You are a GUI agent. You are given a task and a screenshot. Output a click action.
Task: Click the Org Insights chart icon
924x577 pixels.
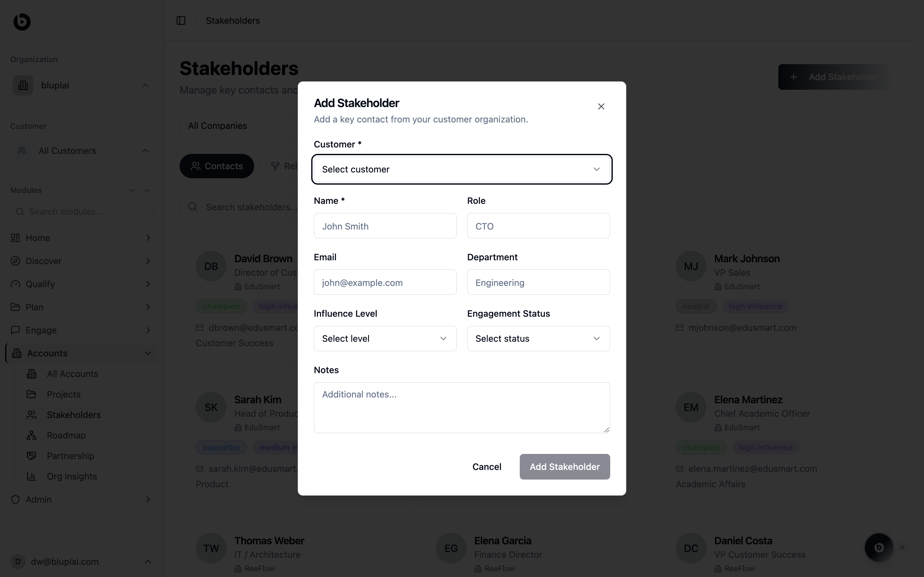click(31, 476)
